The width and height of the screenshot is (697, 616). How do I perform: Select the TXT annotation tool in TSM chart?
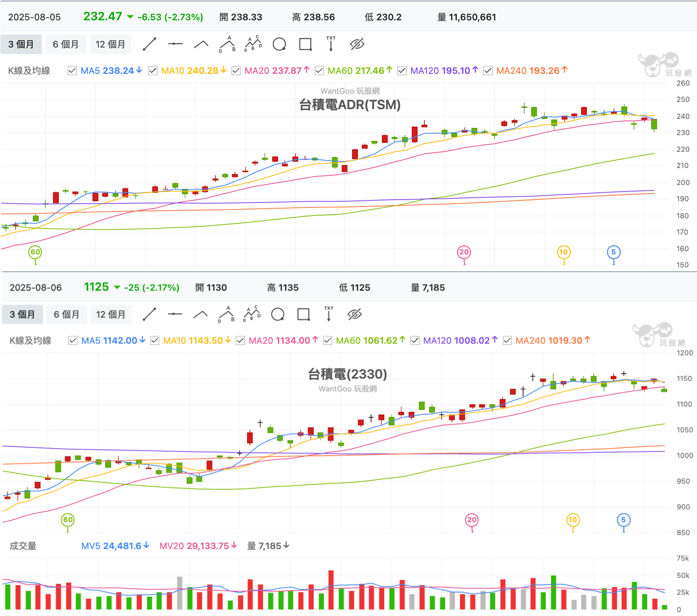point(331,44)
